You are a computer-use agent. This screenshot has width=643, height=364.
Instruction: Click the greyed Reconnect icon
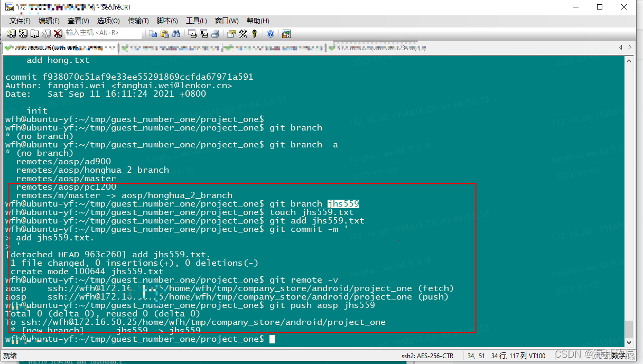coord(46,34)
